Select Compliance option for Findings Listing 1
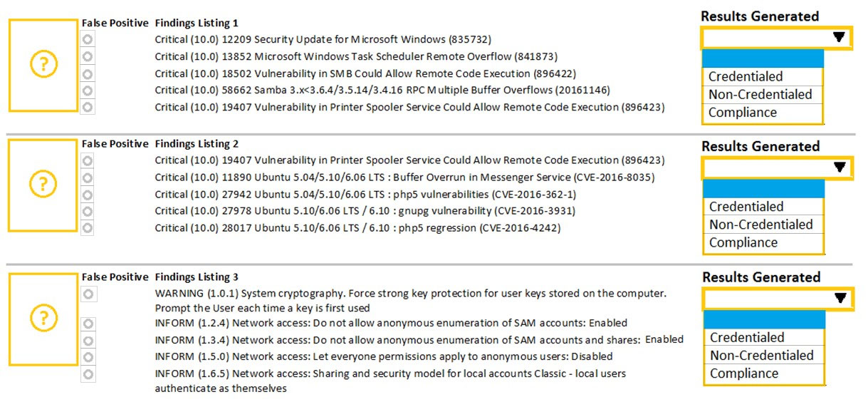The width and height of the screenshot is (868, 402). pos(763,113)
